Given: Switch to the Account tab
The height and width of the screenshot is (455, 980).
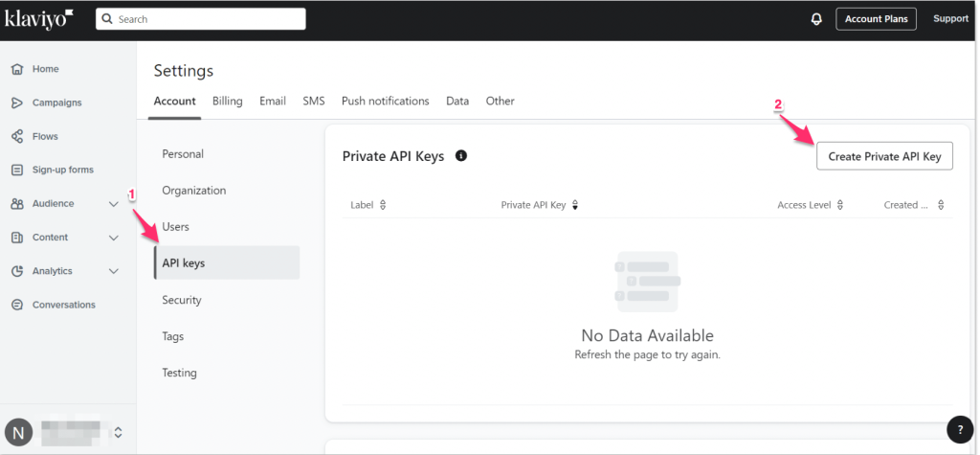Looking at the screenshot, I should [x=174, y=101].
